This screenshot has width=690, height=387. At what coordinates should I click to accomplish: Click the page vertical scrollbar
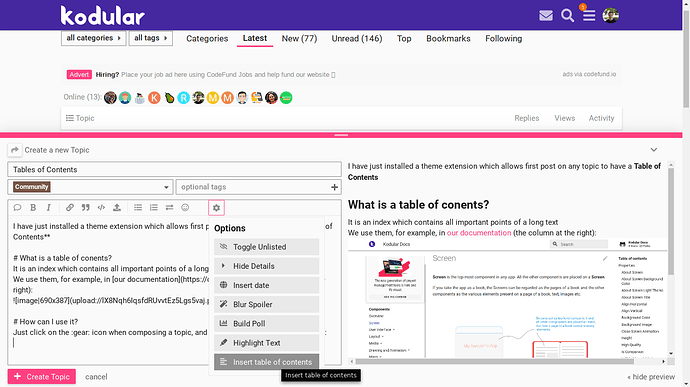(686, 59)
